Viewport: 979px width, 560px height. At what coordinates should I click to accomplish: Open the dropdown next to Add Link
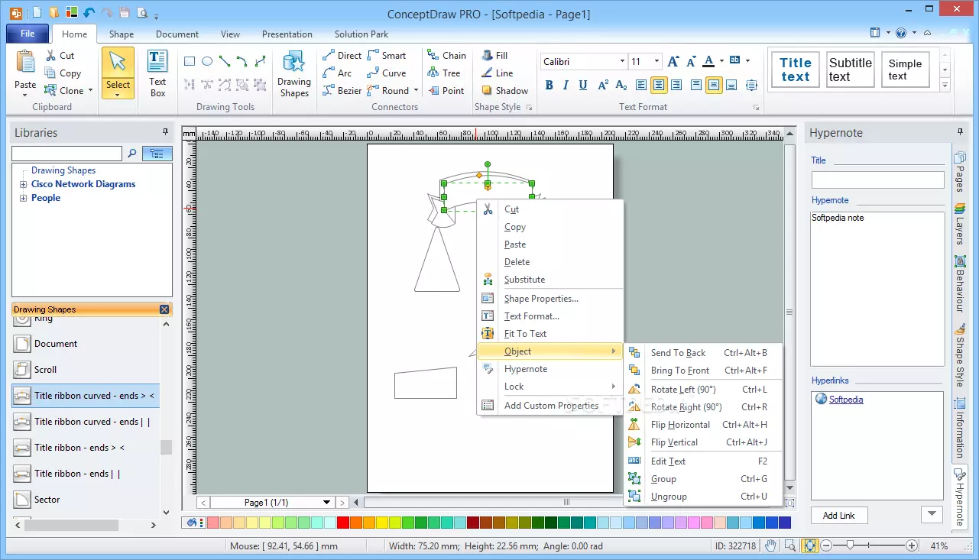[931, 515]
